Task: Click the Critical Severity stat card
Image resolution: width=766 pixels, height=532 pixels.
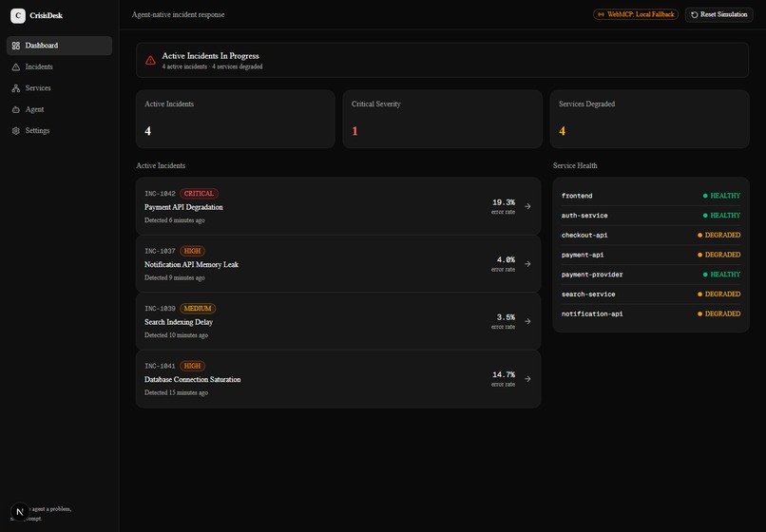Action: [442, 119]
